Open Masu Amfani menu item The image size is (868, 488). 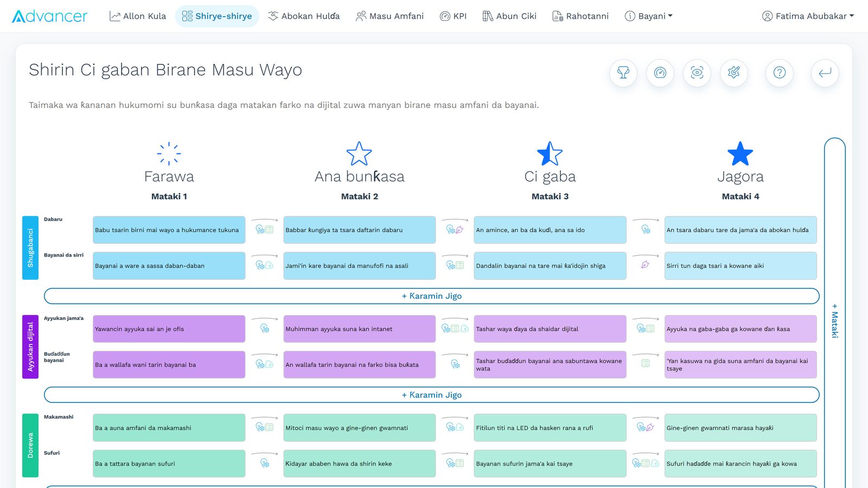[390, 16]
